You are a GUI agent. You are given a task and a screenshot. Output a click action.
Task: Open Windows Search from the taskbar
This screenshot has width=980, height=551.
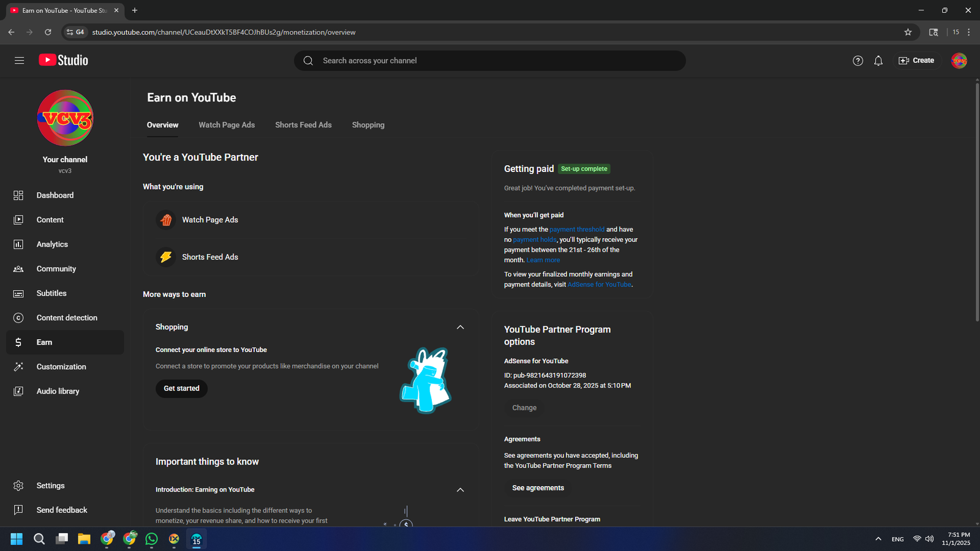pyautogui.click(x=39, y=539)
